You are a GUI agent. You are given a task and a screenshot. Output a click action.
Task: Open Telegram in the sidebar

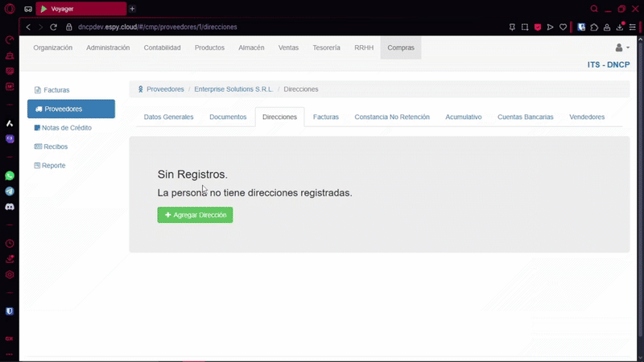pos(10,191)
